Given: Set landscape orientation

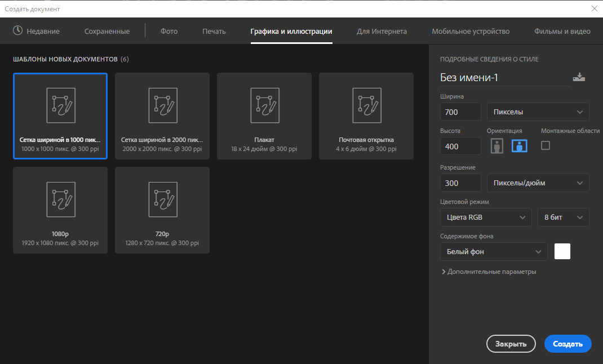Looking at the screenshot, I should (519, 146).
